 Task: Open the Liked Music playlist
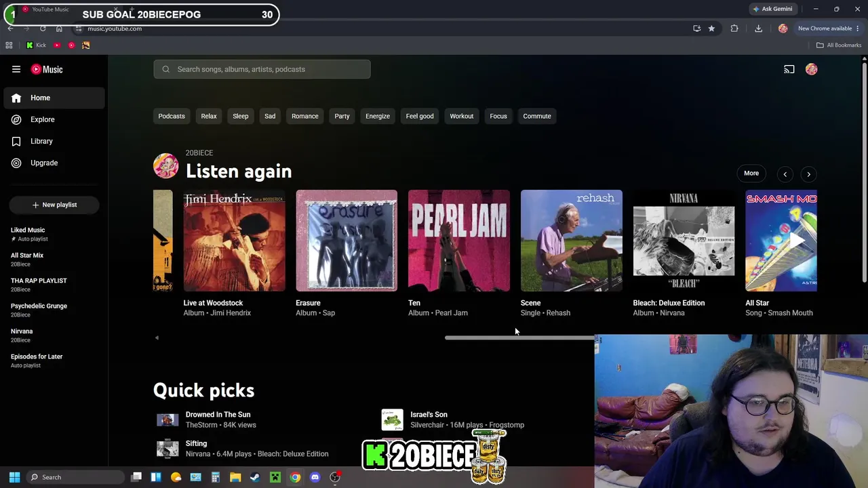click(x=54, y=234)
